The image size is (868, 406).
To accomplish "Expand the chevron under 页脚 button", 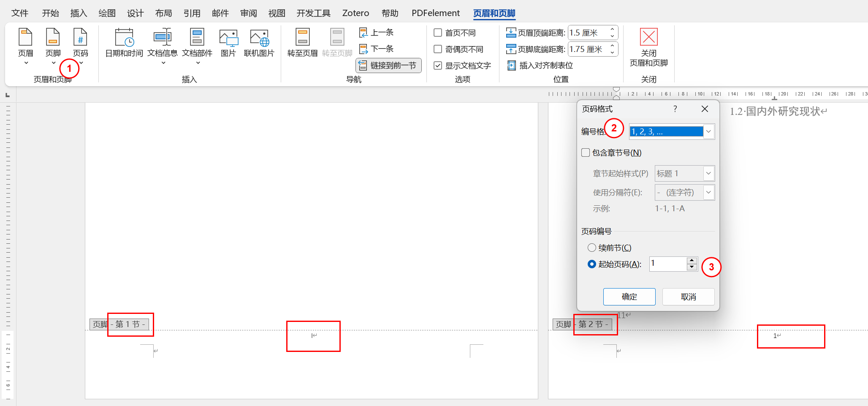I will [x=54, y=63].
